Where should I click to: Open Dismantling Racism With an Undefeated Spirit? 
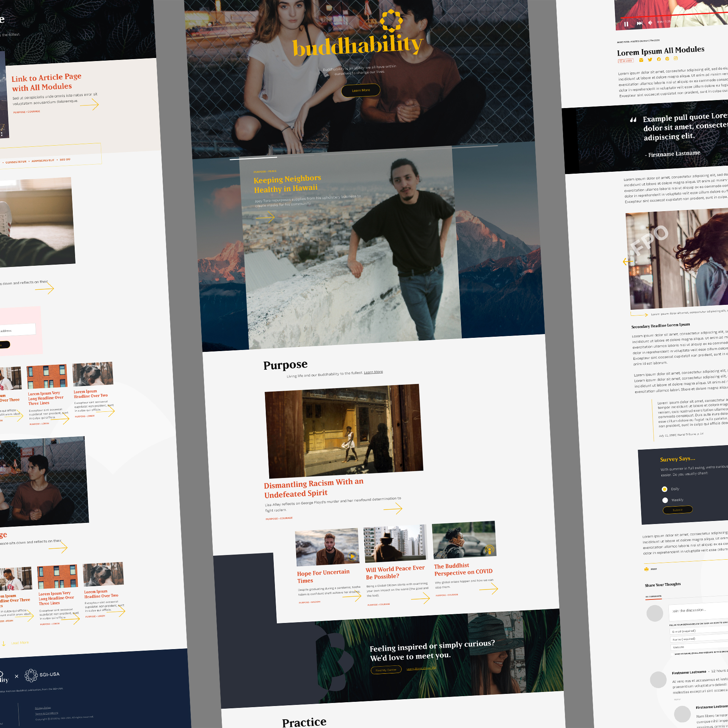(x=314, y=488)
